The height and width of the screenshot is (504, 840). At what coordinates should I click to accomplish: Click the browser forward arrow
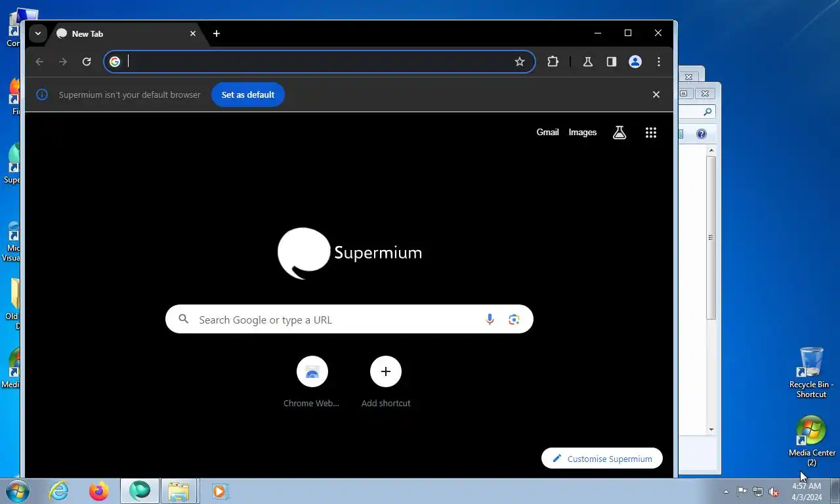[x=63, y=62]
